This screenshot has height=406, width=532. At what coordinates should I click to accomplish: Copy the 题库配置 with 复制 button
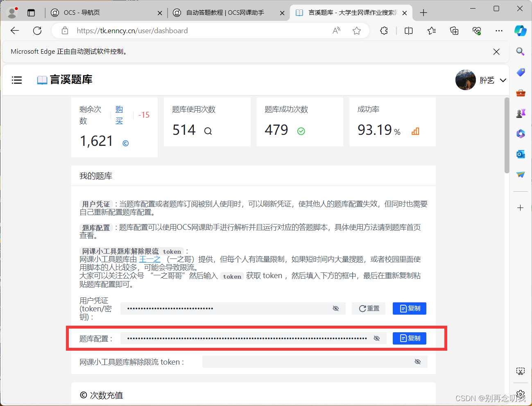[x=410, y=338]
